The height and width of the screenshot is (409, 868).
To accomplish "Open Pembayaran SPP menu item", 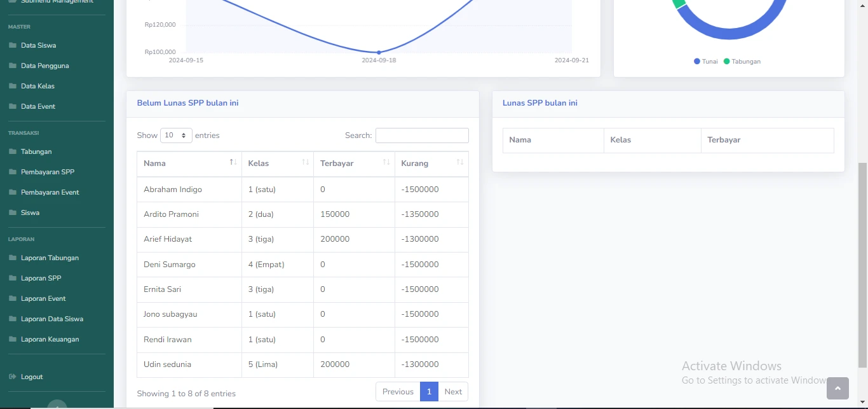I will pyautogui.click(x=48, y=172).
